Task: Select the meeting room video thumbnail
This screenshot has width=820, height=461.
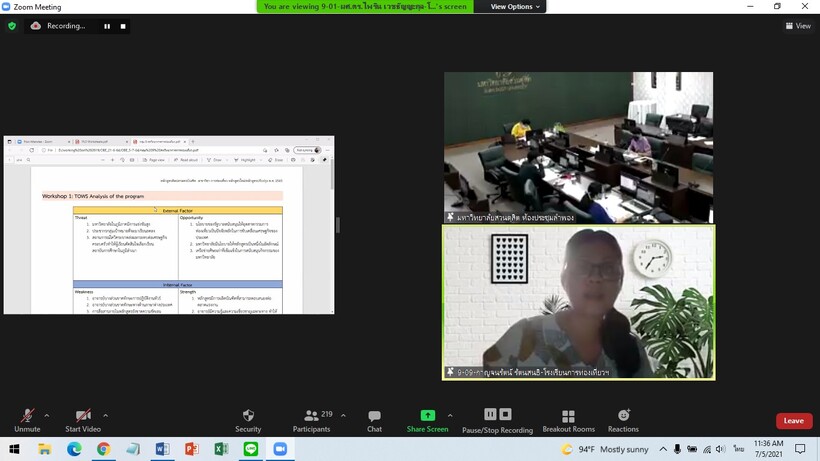Action: point(578,147)
